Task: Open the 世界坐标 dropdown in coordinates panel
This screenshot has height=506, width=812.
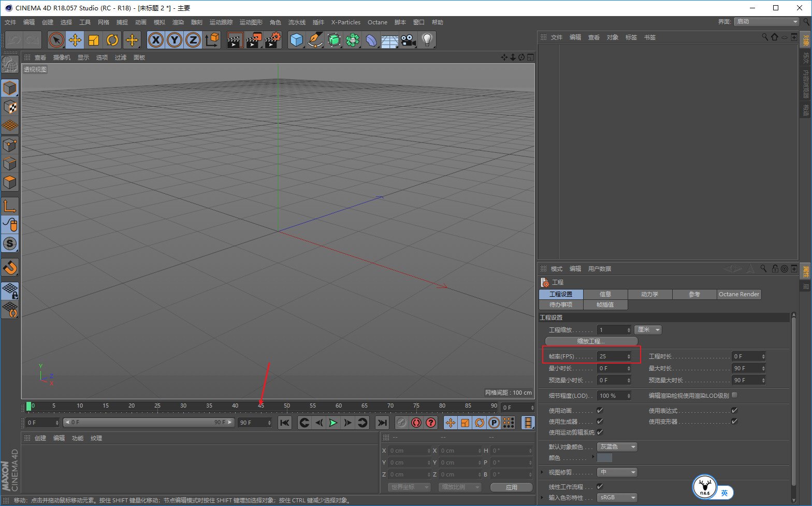Action: point(409,487)
